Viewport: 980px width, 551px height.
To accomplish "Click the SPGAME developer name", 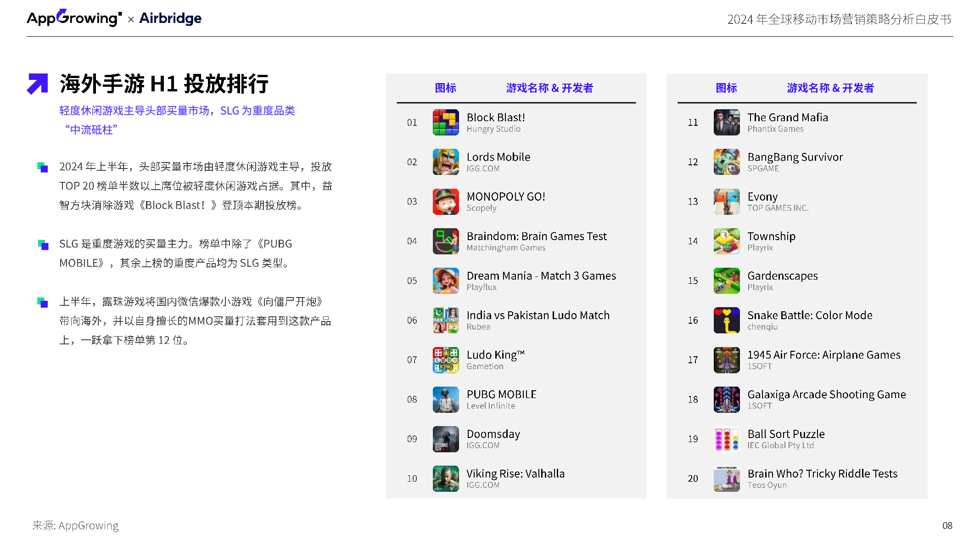I will click(x=763, y=169).
